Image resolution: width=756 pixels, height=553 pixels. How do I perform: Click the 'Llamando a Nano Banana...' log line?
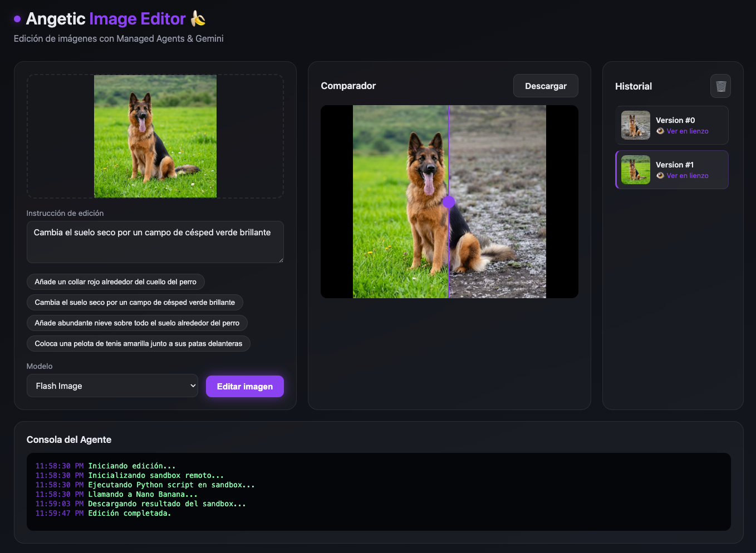(x=143, y=495)
